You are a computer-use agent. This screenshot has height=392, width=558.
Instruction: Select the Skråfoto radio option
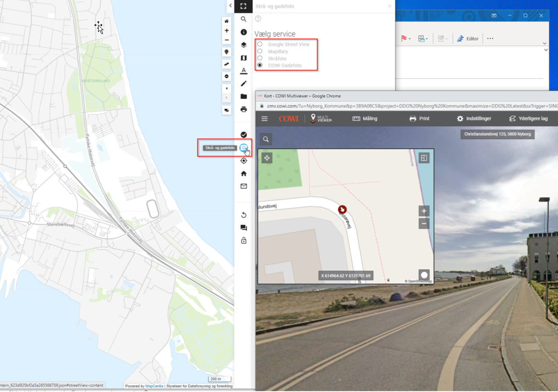coord(260,58)
